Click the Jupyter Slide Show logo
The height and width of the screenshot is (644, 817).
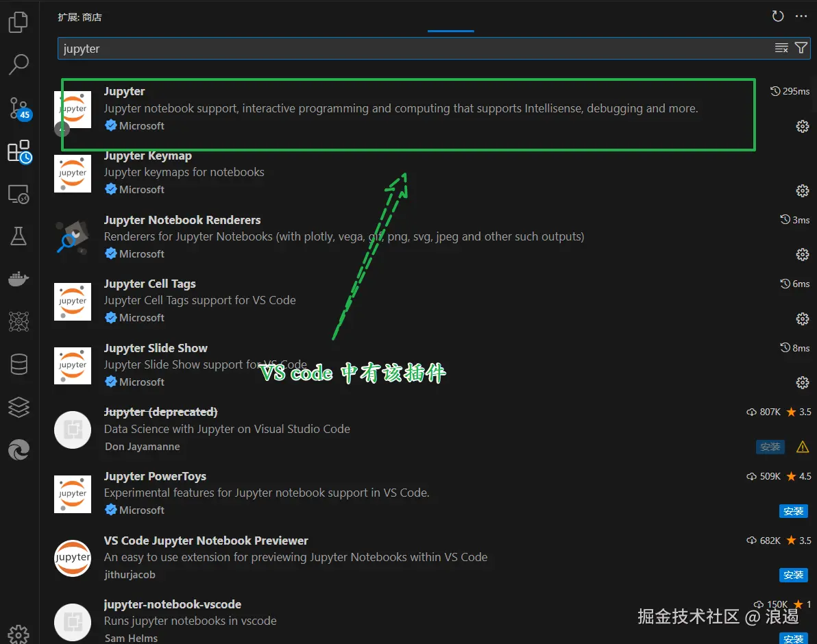point(73,365)
